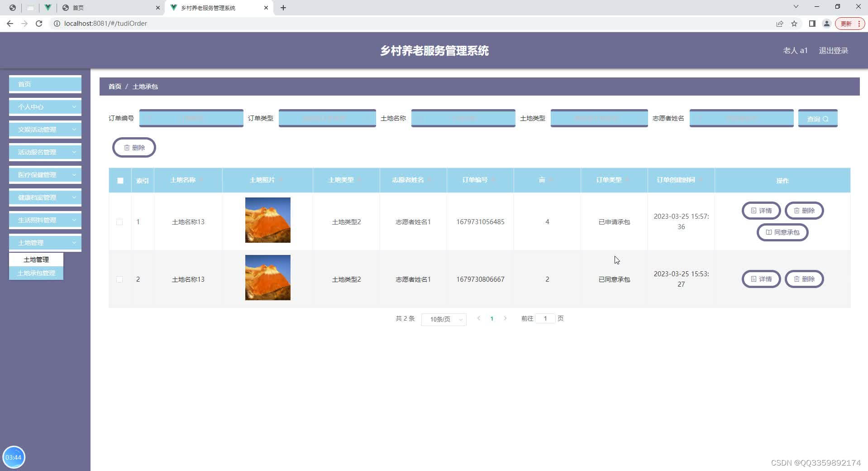Expand the 医疗保健管理 sidebar menu
The height and width of the screenshot is (471, 868).
pyautogui.click(x=45, y=175)
